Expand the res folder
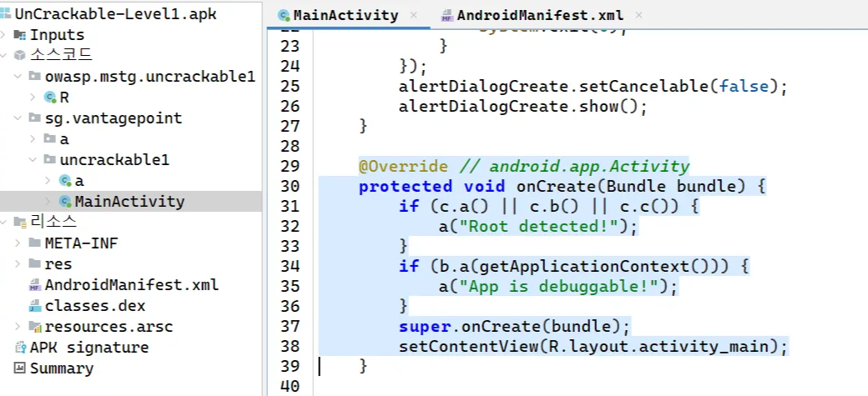 [x=18, y=263]
